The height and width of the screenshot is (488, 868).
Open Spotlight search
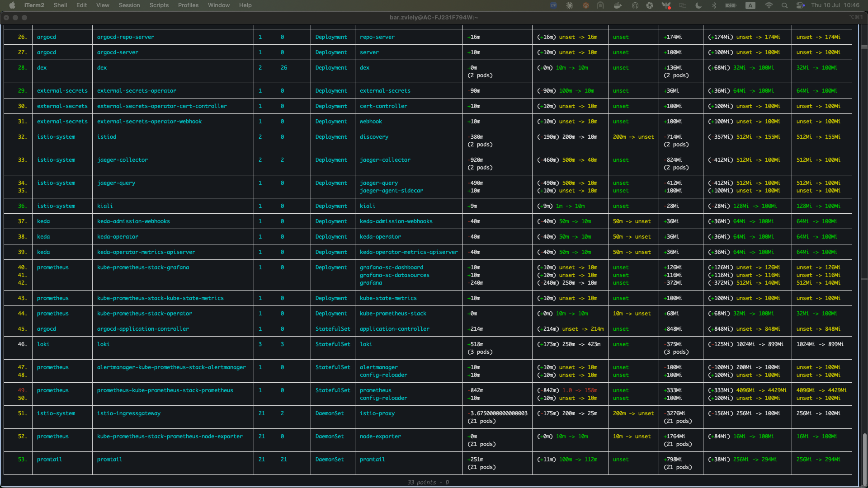click(x=784, y=5)
